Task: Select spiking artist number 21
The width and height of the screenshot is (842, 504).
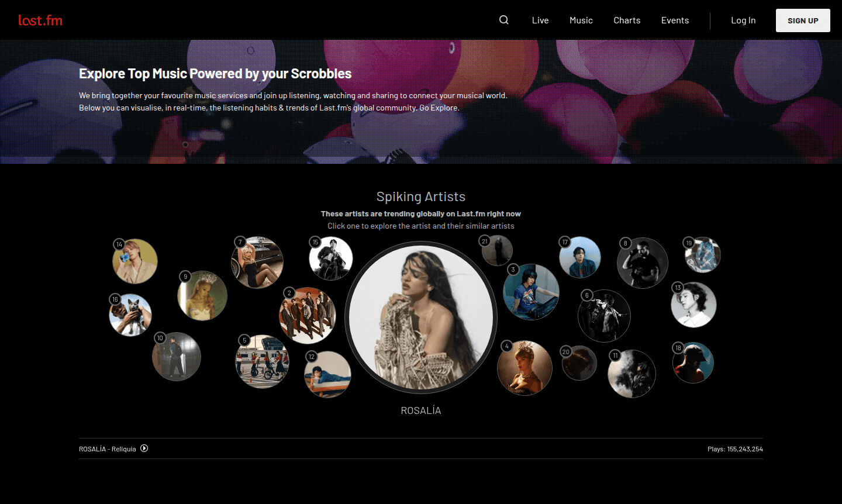Action: click(497, 250)
